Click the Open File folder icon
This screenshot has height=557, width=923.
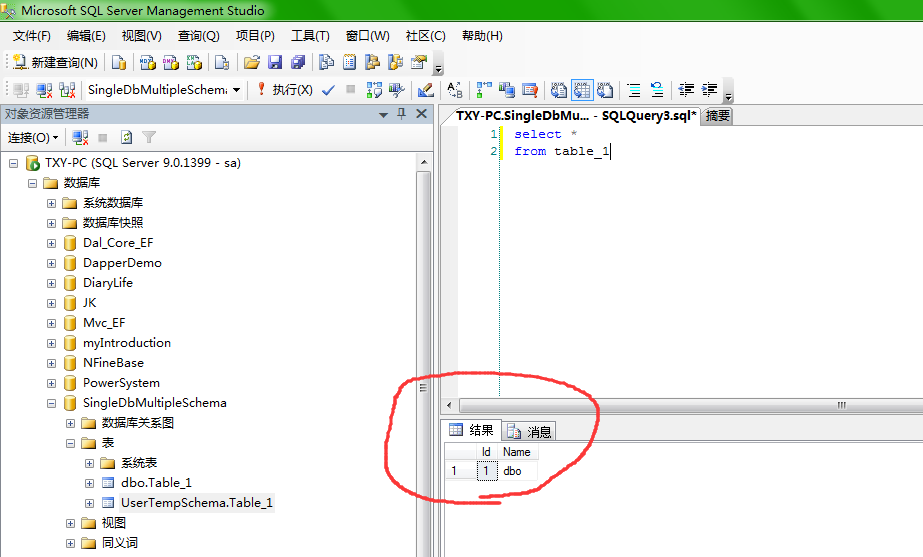tap(252, 62)
